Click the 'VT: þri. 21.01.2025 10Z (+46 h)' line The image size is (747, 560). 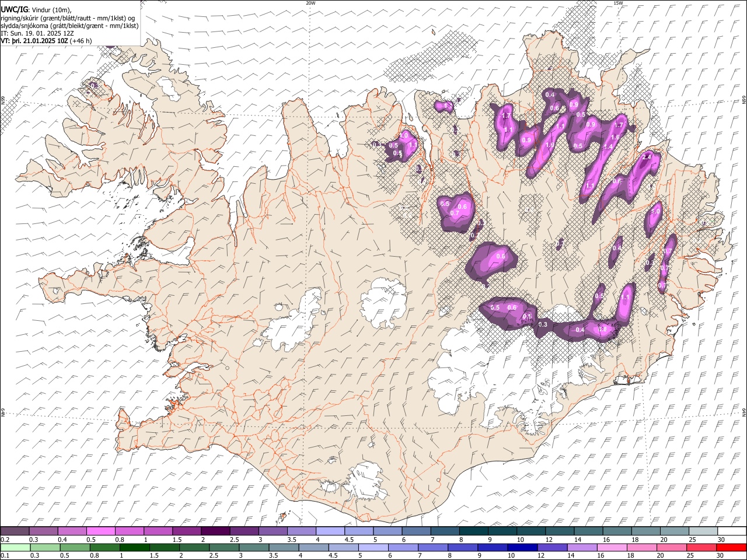47,41
